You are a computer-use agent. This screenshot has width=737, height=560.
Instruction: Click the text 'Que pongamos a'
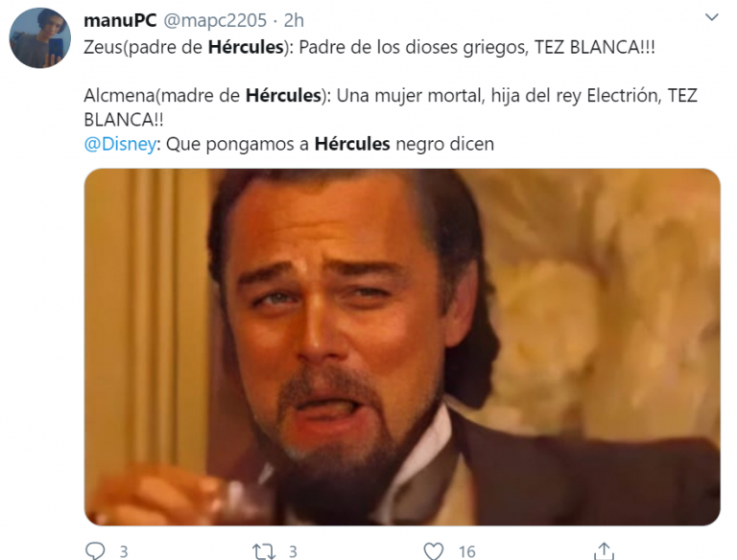point(237,144)
